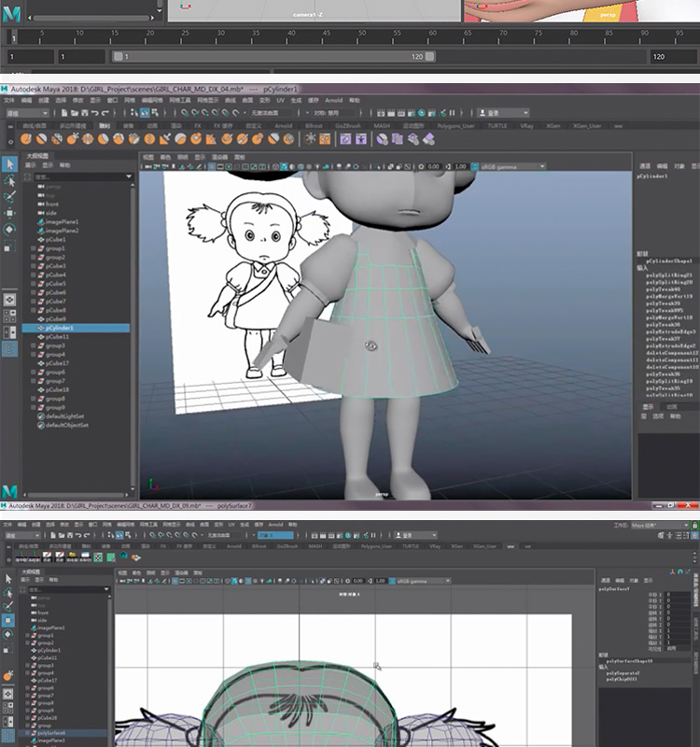Image resolution: width=700 pixels, height=747 pixels.
Task: Click the Select camera icon in viewport toolbar
Action: point(148,167)
